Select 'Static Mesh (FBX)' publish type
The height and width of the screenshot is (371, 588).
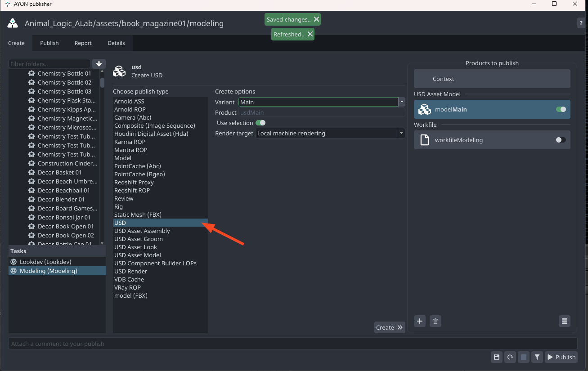coord(160,215)
